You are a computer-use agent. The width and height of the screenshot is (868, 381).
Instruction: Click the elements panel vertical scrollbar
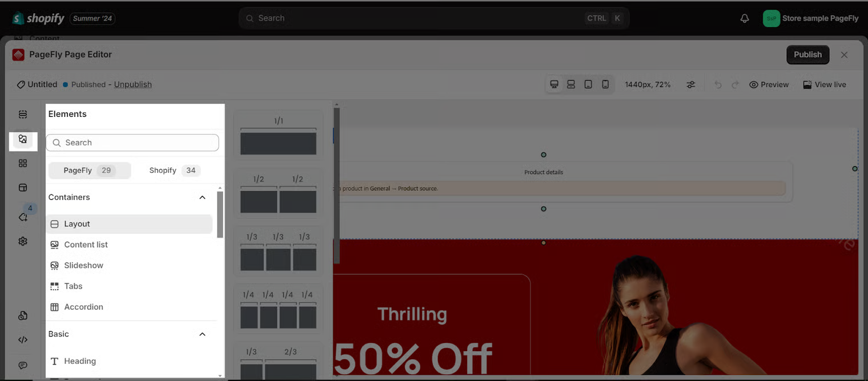[x=220, y=214]
